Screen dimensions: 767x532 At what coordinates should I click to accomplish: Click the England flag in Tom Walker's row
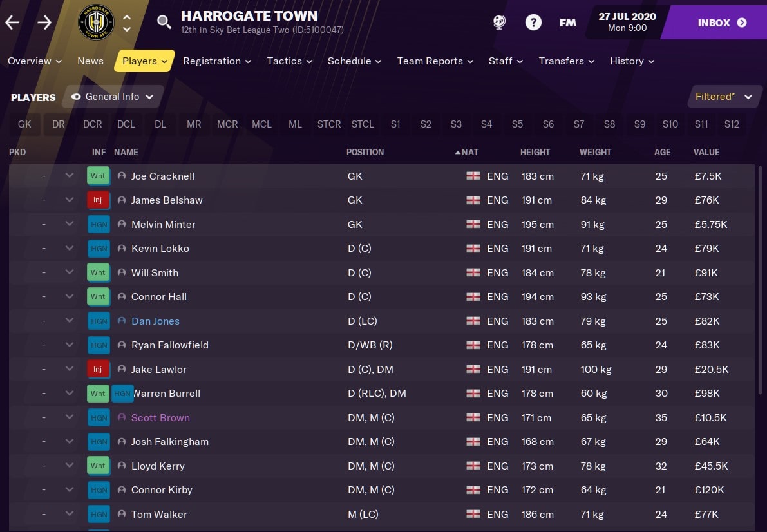(x=473, y=514)
